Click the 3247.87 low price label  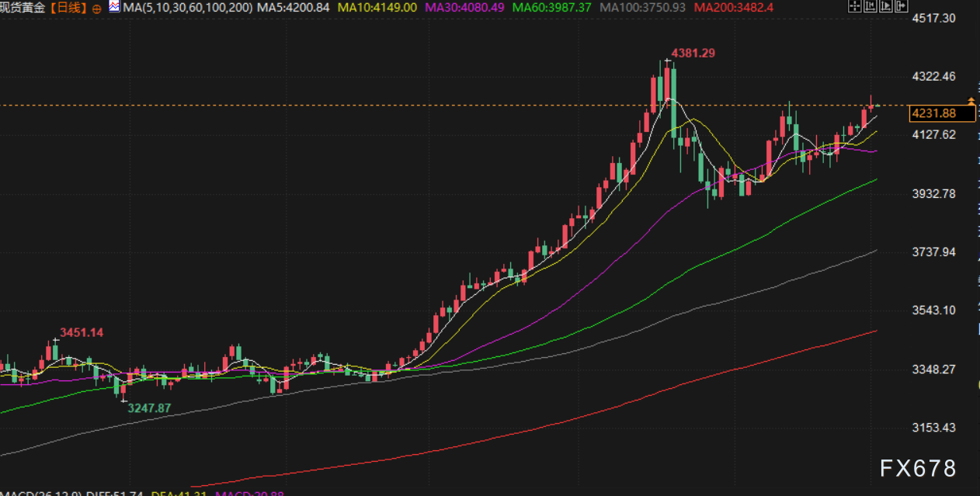point(149,408)
